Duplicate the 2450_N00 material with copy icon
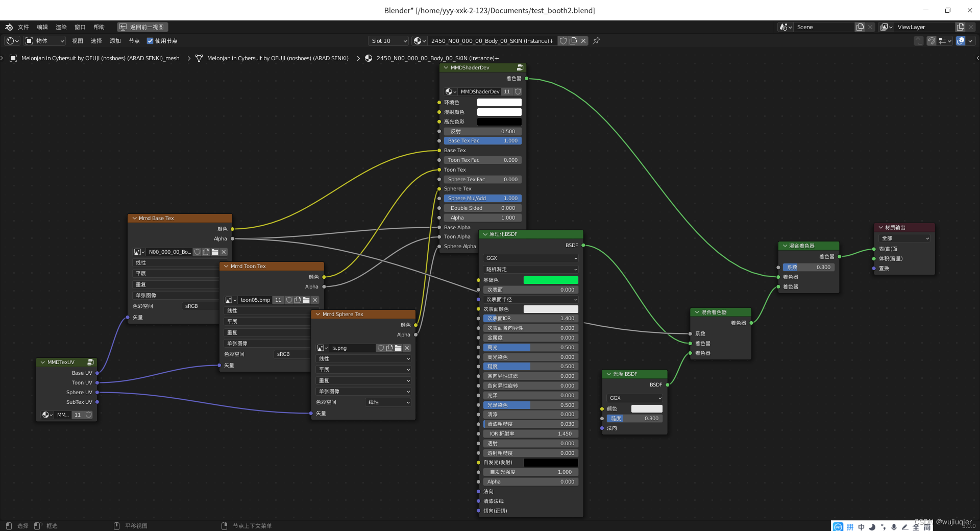980x531 pixels. [x=573, y=41]
